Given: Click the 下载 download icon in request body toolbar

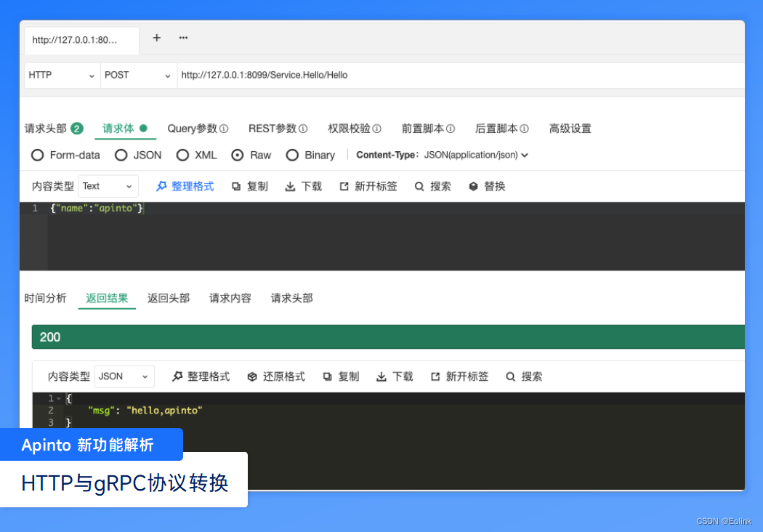Looking at the screenshot, I should 290,187.
